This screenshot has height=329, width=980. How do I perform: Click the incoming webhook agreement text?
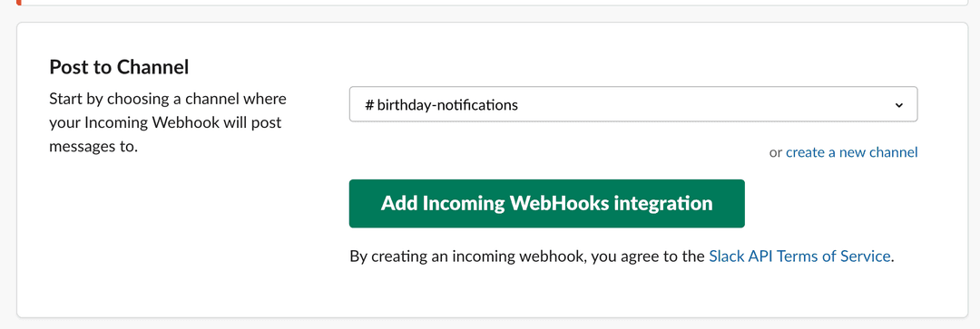(622, 256)
